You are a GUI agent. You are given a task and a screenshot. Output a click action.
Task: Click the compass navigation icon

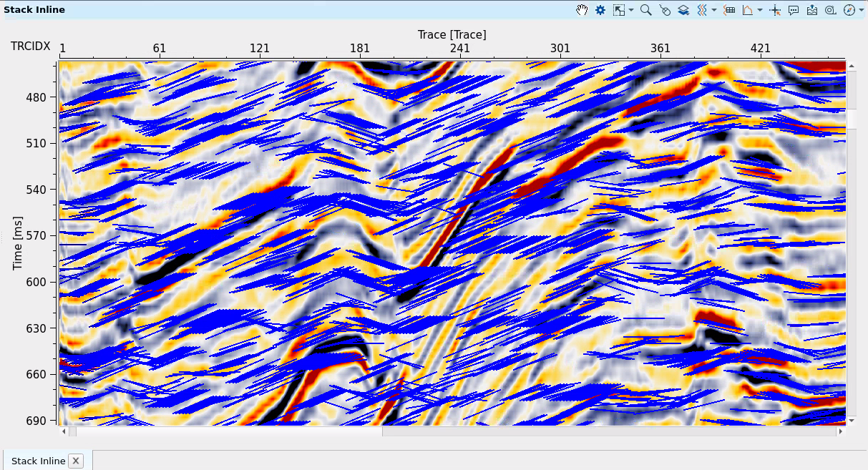(849, 10)
